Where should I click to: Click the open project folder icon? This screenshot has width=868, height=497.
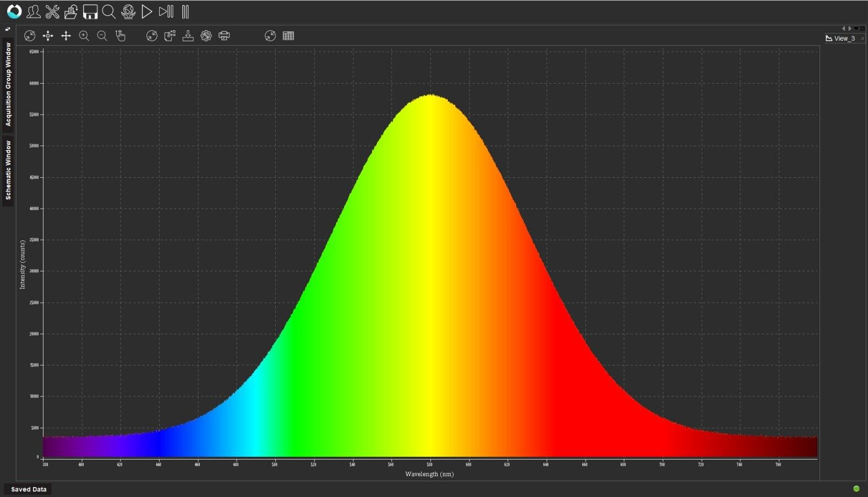(70, 11)
